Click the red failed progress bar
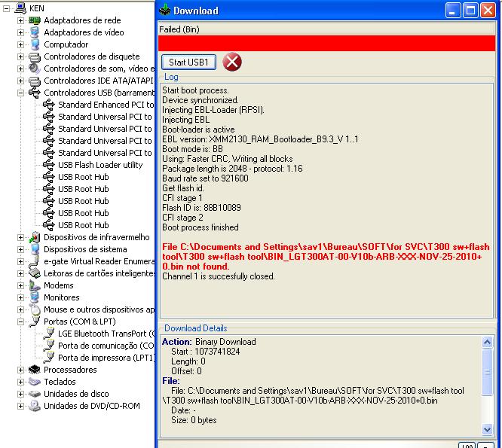The width and height of the screenshot is (502, 448). [x=326, y=44]
